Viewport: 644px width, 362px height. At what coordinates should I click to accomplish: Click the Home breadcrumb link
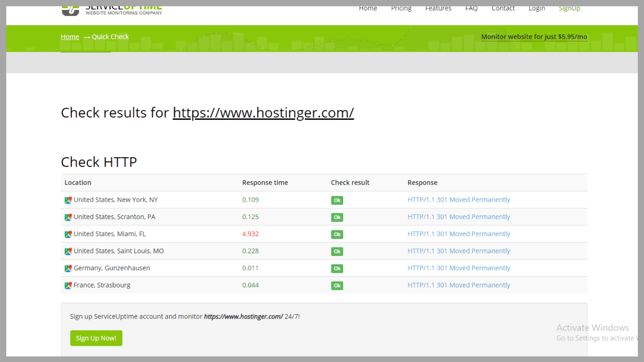(x=70, y=36)
